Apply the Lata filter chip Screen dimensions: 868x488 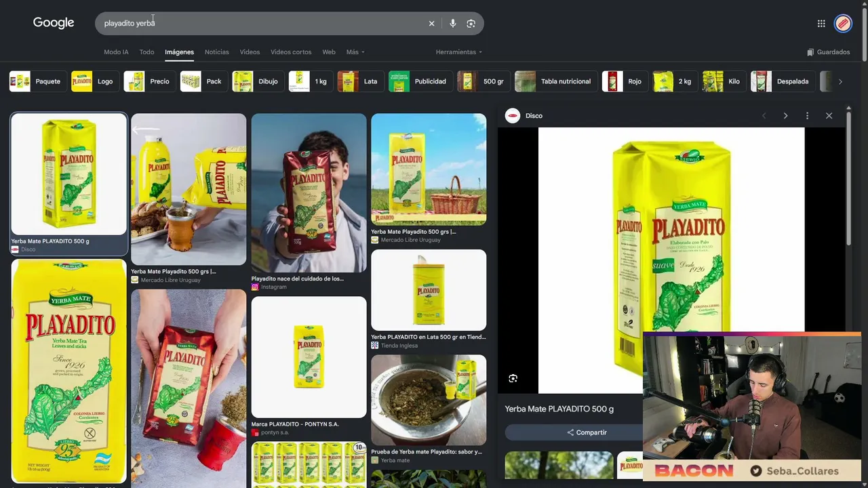coord(360,81)
